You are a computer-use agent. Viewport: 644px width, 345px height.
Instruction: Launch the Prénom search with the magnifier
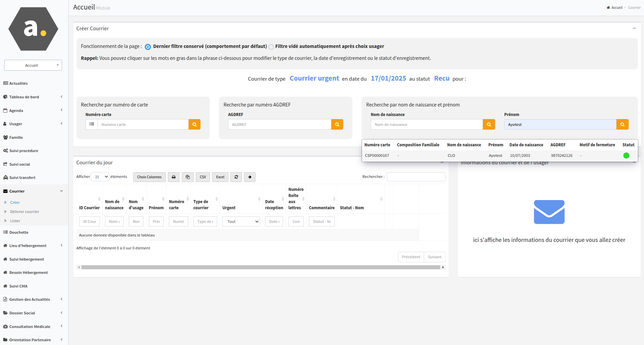coord(622,124)
